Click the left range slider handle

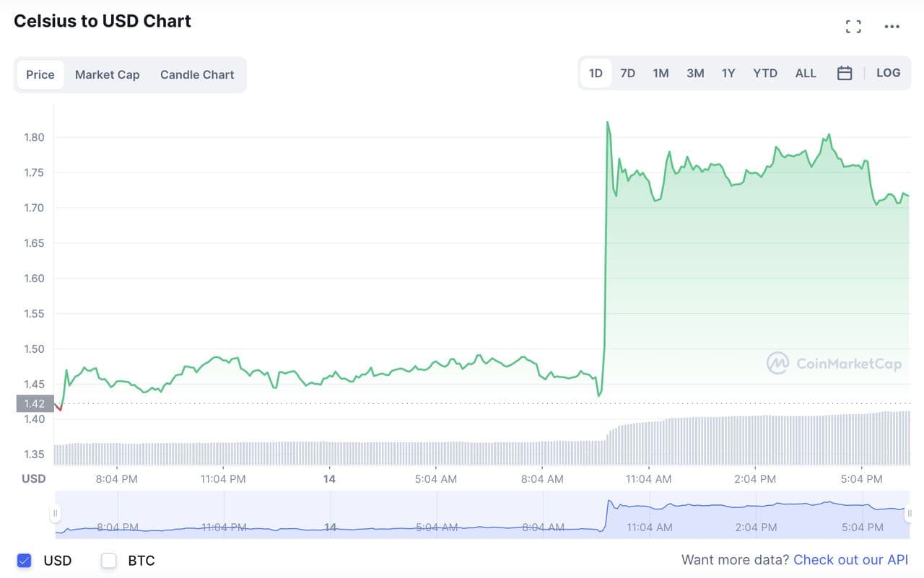click(x=55, y=514)
